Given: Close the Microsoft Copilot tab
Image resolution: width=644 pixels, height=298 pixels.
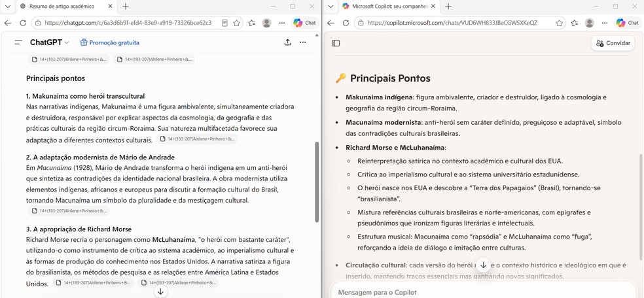Looking at the screenshot, I should tap(432, 6).
